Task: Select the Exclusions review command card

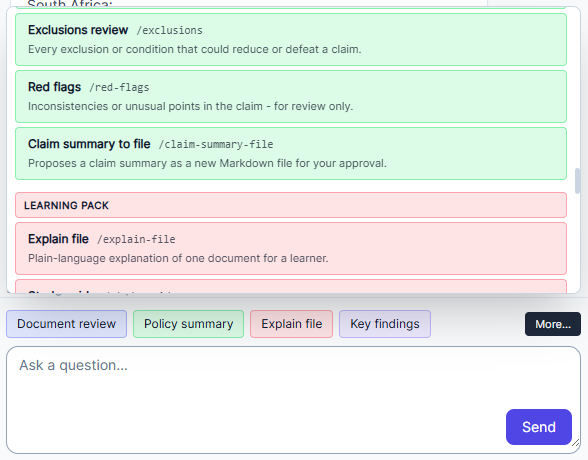Action: point(291,39)
